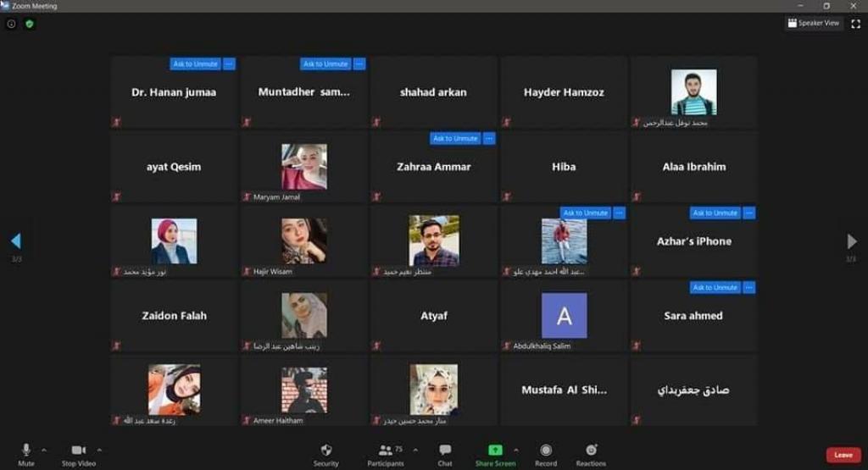
Task: Open the meeting information icon
Action: click(11, 24)
